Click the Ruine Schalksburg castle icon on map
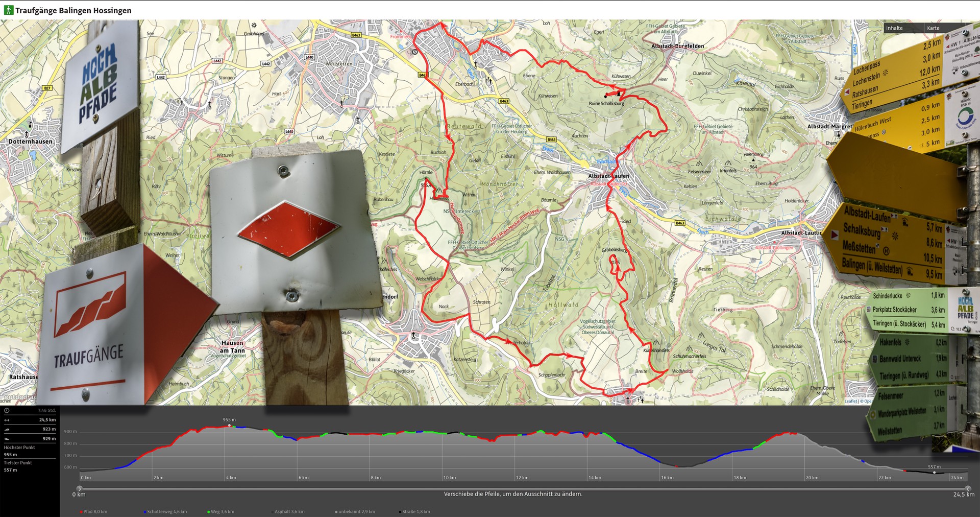Image resolution: width=980 pixels, height=517 pixels. 618,93
